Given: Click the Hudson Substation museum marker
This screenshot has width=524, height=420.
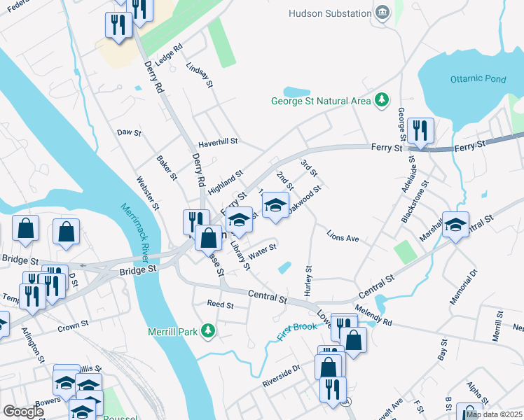Looking at the screenshot, I should (382, 13).
